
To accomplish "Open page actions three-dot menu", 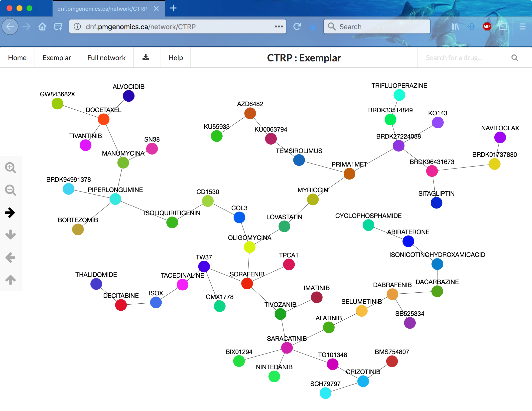I will [279, 26].
